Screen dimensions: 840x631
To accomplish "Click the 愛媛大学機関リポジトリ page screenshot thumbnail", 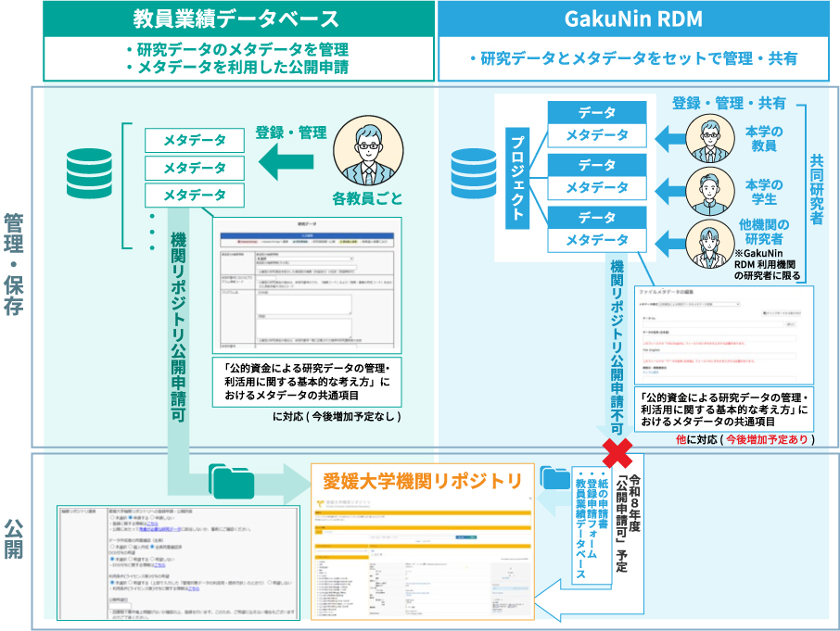I will click(423, 555).
